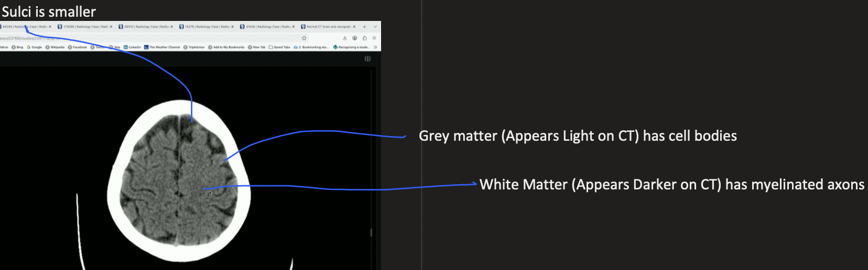Open the browser downloads panel

point(345,38)
